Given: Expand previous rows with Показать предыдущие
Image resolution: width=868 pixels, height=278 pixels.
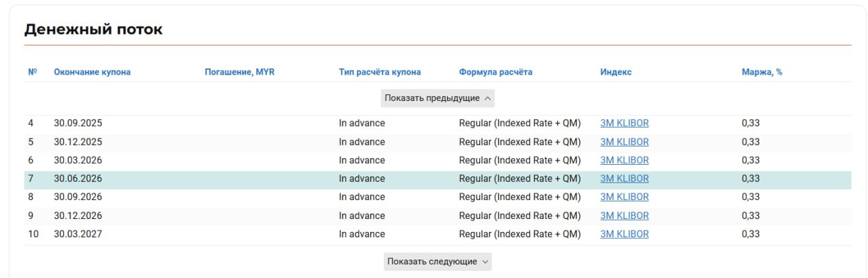Looking at the screenshot, I should [x=437, y=98].
